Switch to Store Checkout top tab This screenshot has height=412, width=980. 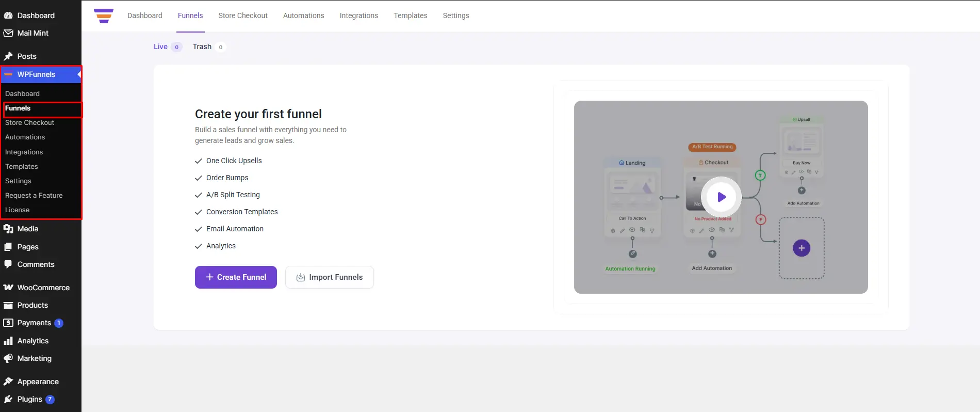pyautogui.click(x=243, y=15)
